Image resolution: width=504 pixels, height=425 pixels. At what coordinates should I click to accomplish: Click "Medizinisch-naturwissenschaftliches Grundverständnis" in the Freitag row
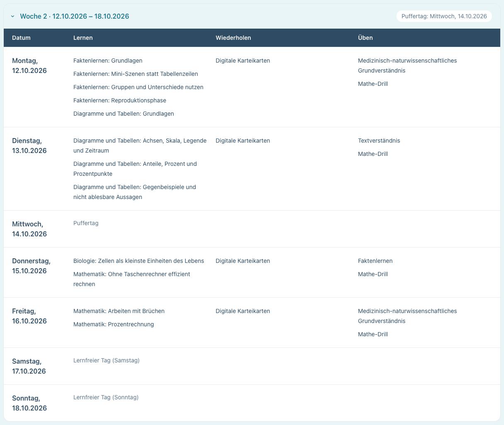tap(407, 316)
